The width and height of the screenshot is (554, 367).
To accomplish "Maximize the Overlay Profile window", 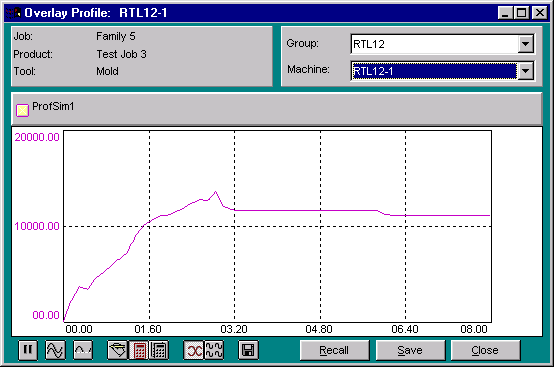I will (x=521, y=13).
